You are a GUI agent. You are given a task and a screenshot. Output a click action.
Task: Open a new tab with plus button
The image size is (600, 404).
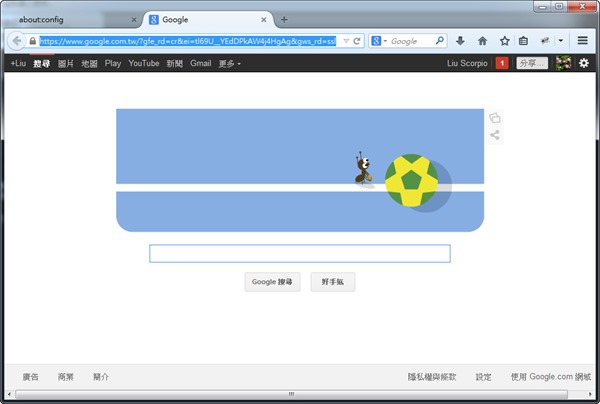click(284, 20)
